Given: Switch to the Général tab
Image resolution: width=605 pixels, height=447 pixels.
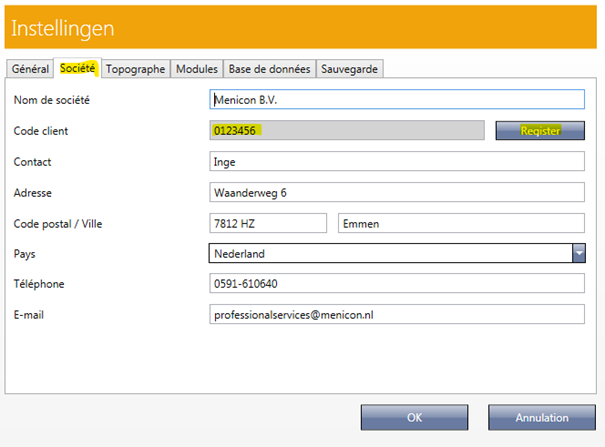Looking at the screenshot, I should coord(30,69).
